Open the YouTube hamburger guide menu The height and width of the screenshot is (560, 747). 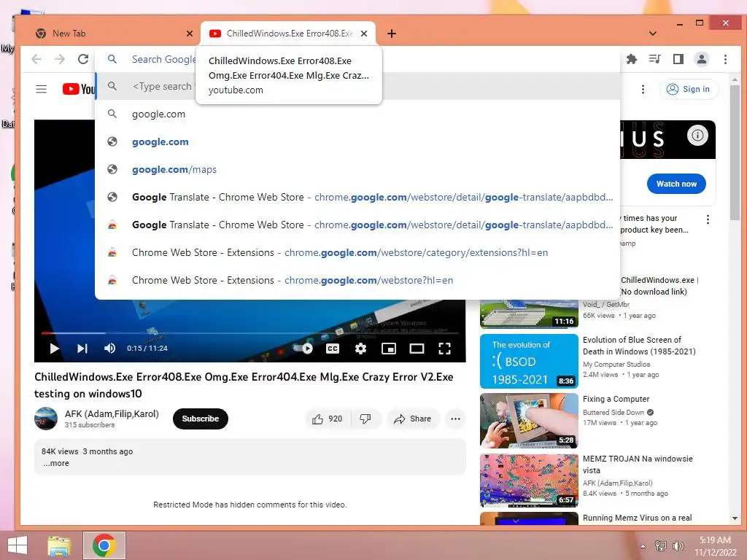[42, 89]
